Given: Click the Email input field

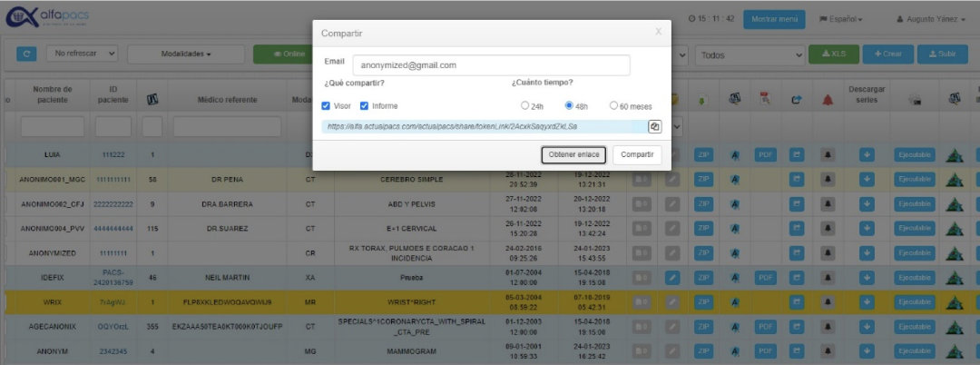Looking at the screenshot, I should [x=491, y=65].
